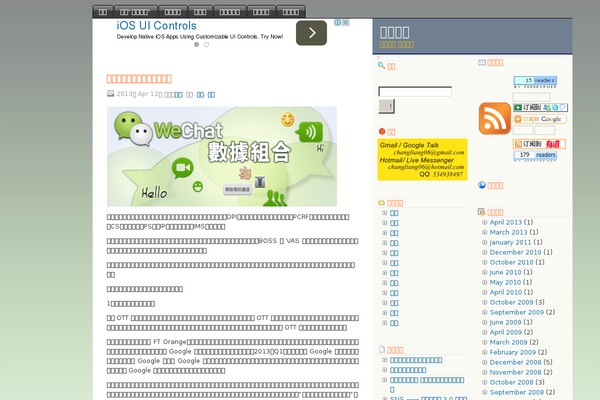600x400 pixels.
Task: Click the ad's dark arrow button
Action: click(311, 33)
